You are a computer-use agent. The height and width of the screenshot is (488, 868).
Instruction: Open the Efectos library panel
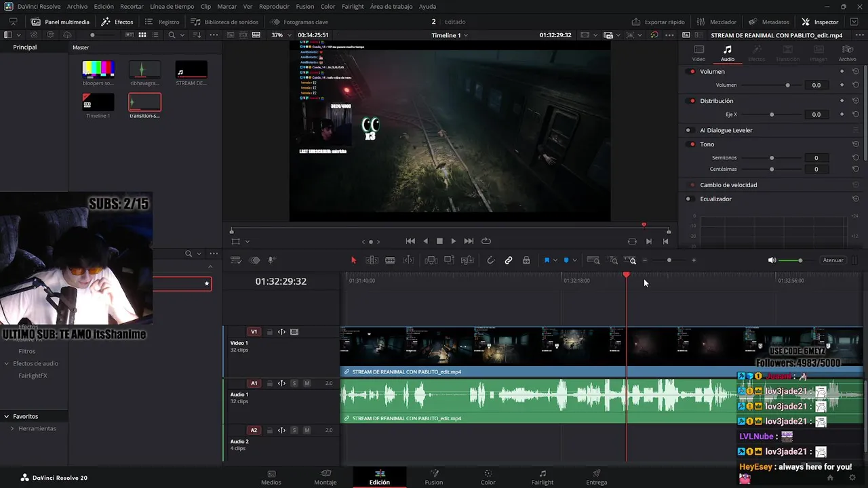pos(117,22)
